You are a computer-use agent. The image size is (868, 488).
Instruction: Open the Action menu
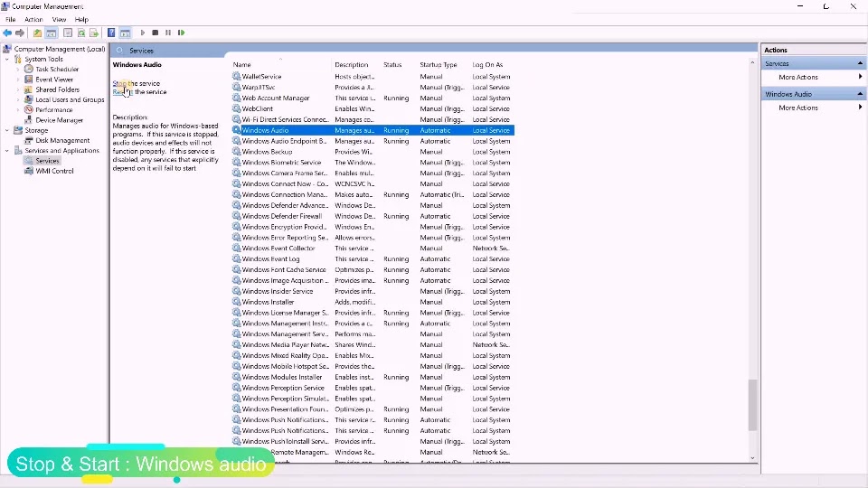(33, 19)
